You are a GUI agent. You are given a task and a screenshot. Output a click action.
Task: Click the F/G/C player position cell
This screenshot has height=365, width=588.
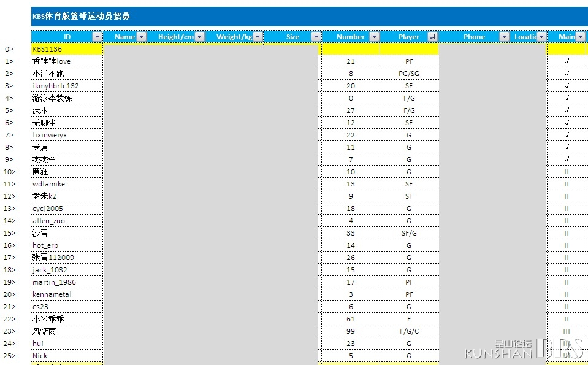(409, 331)
